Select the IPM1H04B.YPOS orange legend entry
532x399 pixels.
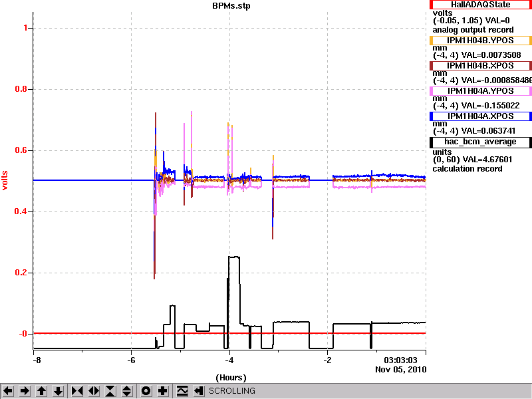480,41
